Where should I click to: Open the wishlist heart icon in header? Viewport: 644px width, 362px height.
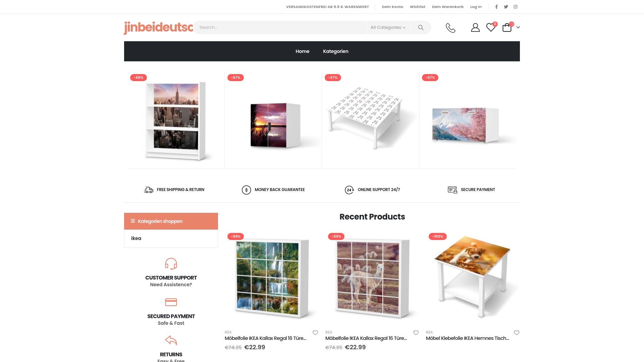point(491,27)
